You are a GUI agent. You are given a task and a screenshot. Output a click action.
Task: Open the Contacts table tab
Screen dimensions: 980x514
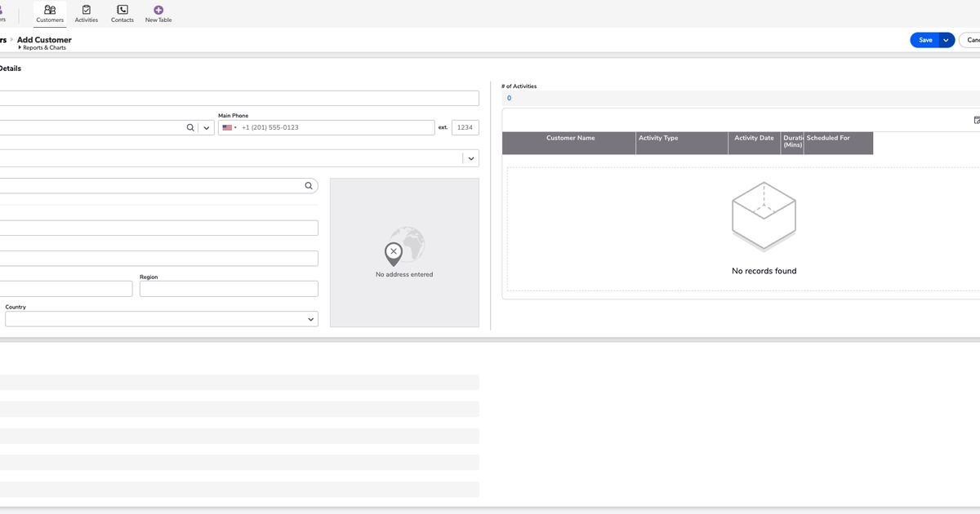[x=122, y=14]
